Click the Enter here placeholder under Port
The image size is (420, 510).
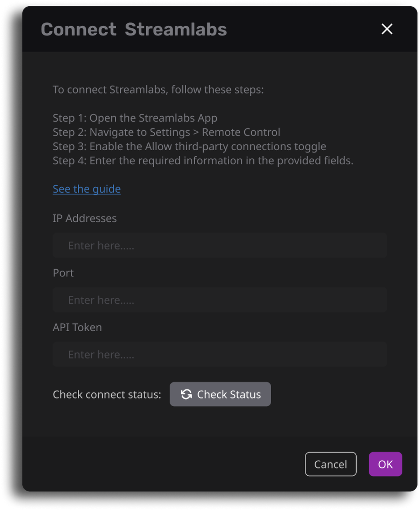101,300
